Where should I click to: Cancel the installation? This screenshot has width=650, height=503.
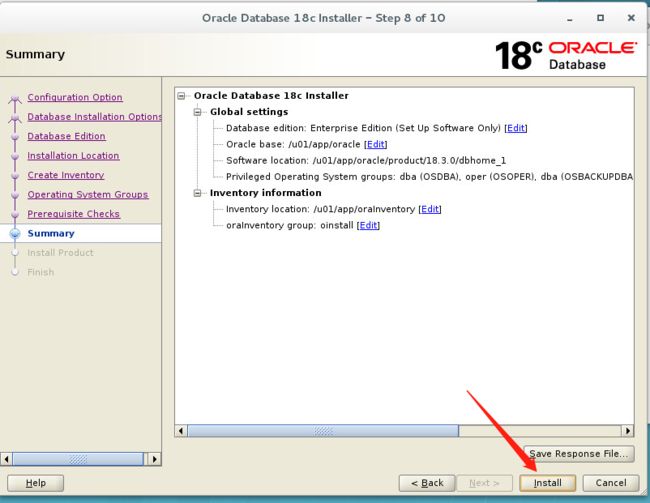point(611,483)
